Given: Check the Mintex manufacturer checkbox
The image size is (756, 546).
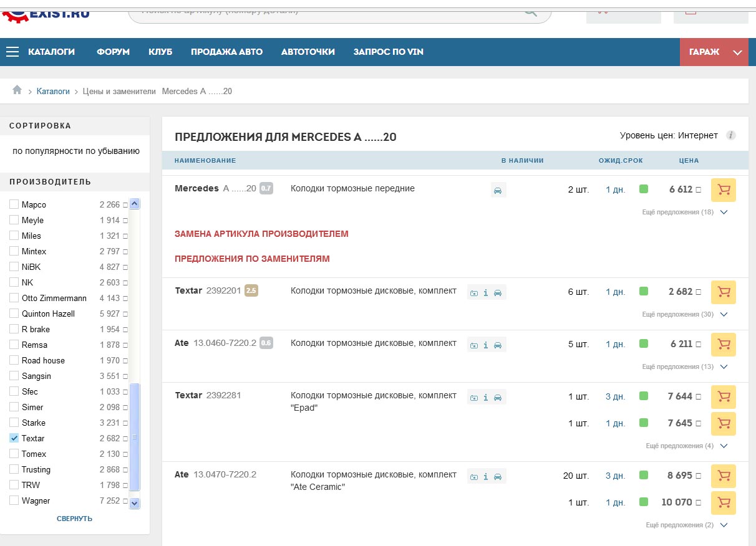Looking at the screenshot, I should 14,251.
